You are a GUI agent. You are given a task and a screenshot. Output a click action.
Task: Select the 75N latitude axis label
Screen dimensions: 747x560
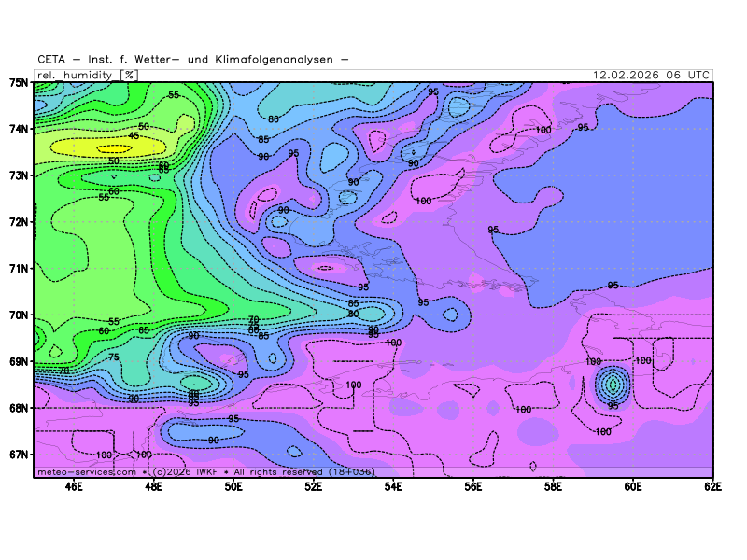coord(19,82)
